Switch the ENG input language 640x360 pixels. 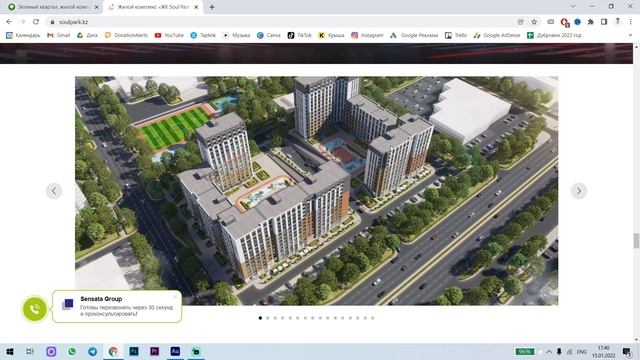click(582, 351)
